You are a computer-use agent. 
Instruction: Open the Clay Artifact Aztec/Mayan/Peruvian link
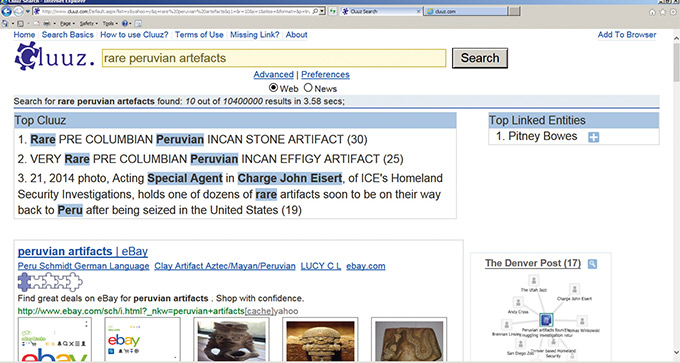pos(225,266)
